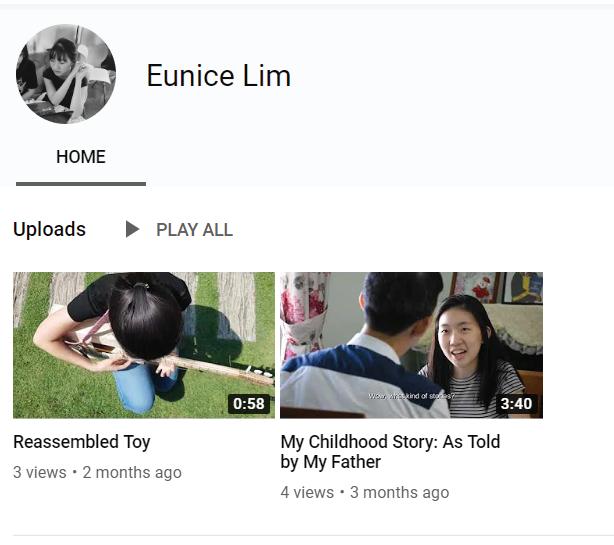Open the My Childhood Story video thumbnail
The height and width of the screenshot is (545, 614).
[x=411, y=345]
